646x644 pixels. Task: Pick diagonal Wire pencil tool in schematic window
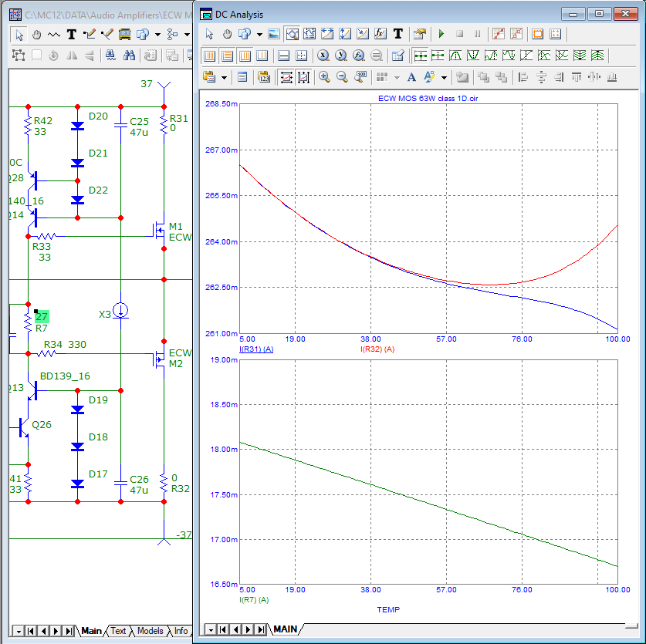coord(107,35)
